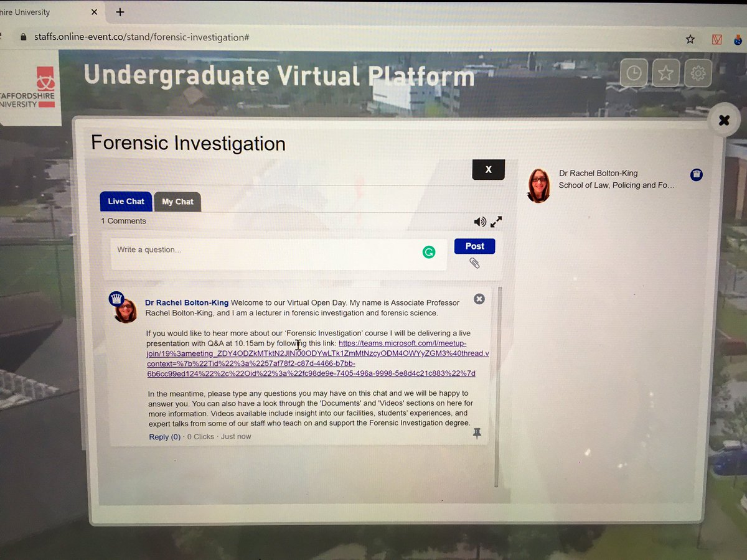
Task: Click the commenter avatar photo
Action: [x=125, y=310]
